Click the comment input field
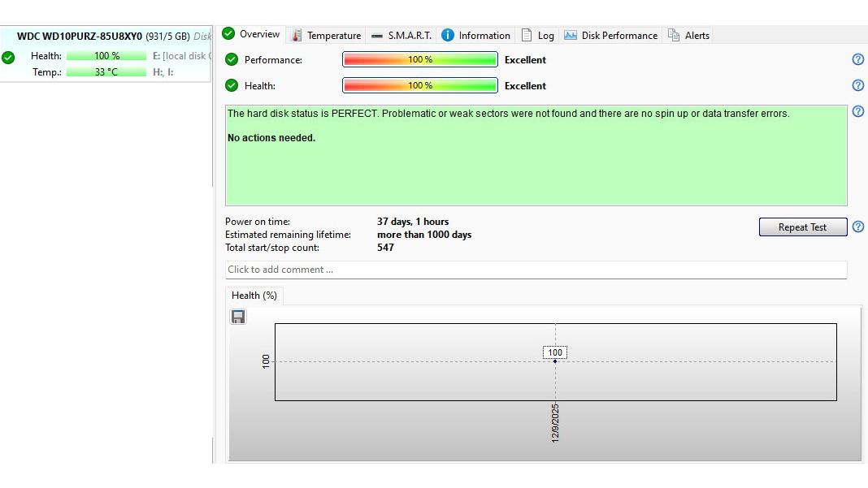This screenshot has width=868, height=488. point(536,270)
